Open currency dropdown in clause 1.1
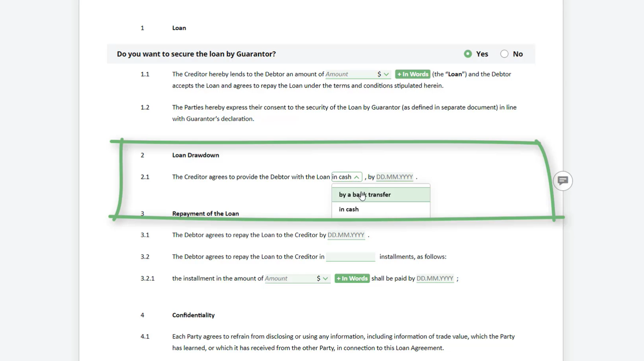The image size is (644, 361). click(x=383, y=74)
